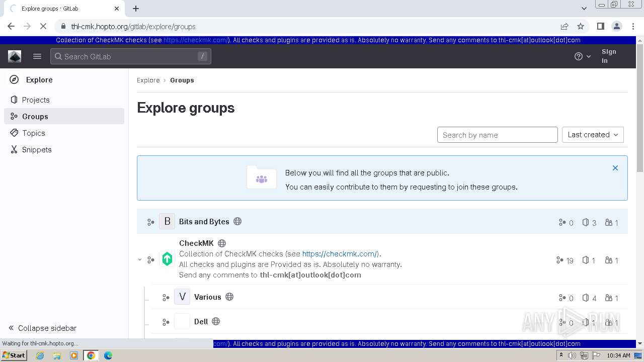The height and width of the screenshot is (362, 644).
Task: Open the Chrome three-dot menu
Action: coord(632,26)
